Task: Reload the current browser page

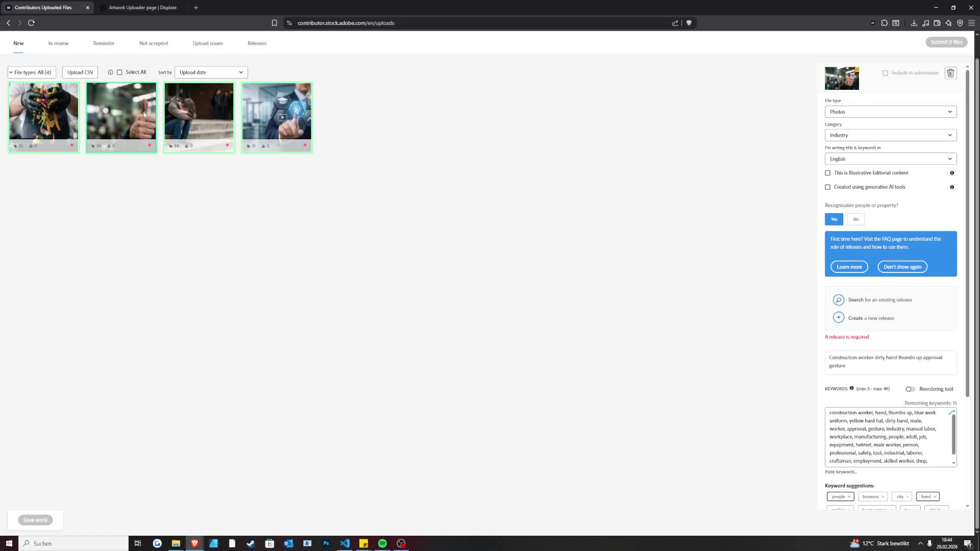Action: (31, 23)
